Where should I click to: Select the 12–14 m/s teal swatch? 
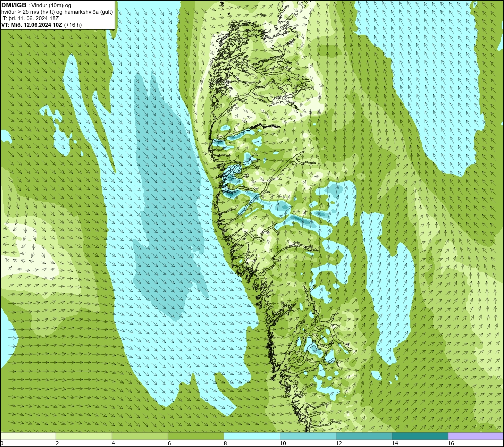(x=364, y=436)
